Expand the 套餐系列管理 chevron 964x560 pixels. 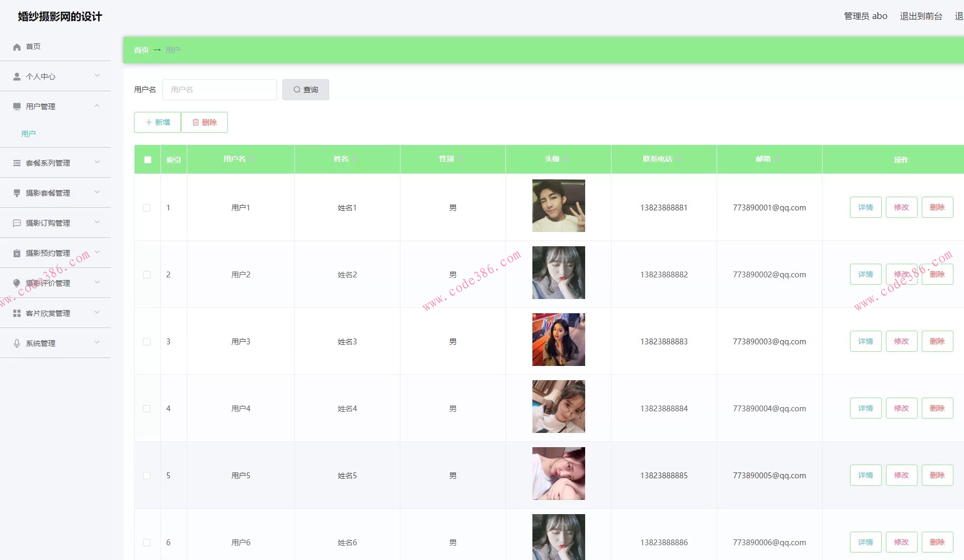pos(97,162)
